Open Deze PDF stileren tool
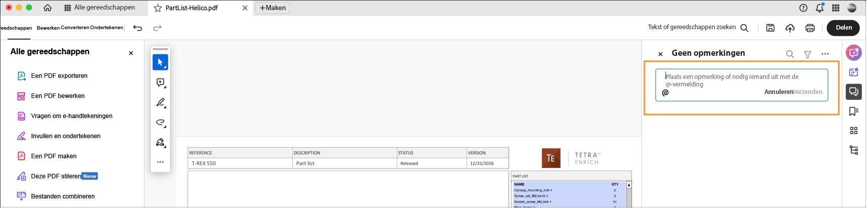The image size is (868, 208). (56, 176)
